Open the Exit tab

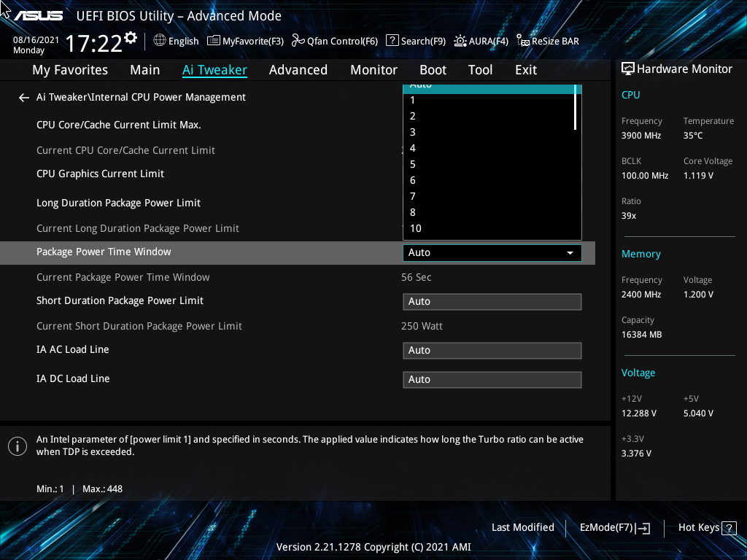click(x=526, y=70)
